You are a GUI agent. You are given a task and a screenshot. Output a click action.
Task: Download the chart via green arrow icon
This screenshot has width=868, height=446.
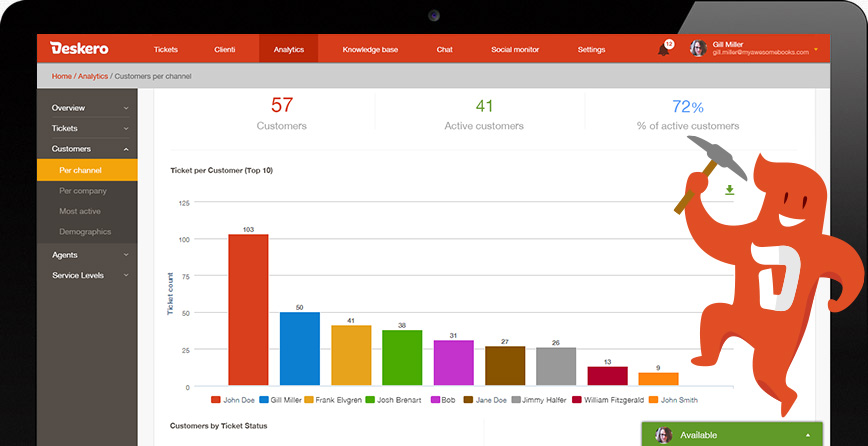point(730,190)
